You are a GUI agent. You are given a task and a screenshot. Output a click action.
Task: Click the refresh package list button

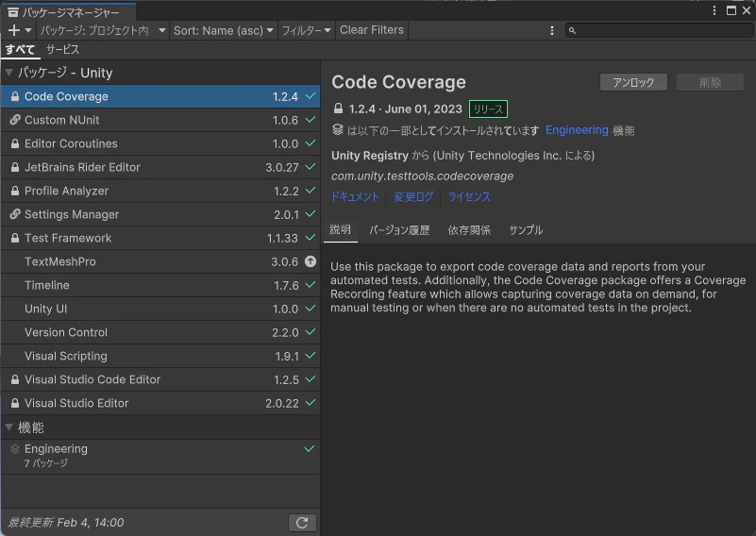pos(302,523)
